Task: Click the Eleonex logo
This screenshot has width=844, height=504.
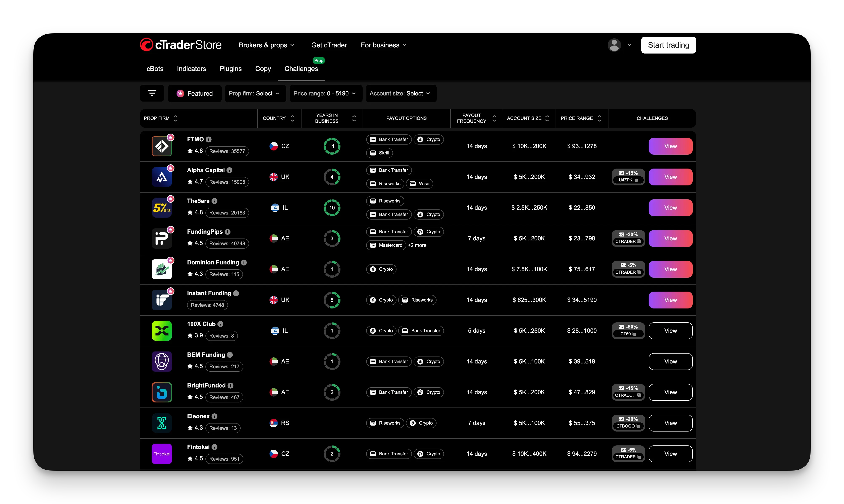Action: pos(162,423)
